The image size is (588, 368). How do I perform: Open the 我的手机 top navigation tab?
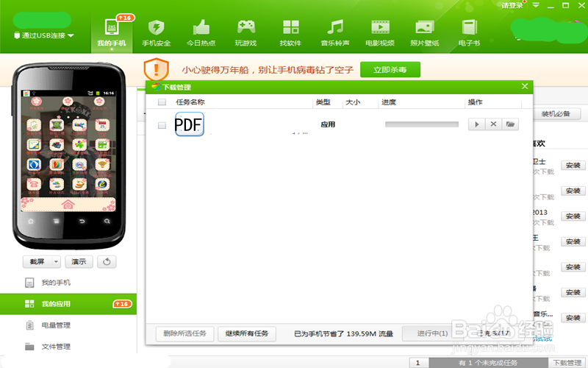click(x=112, y=33)
